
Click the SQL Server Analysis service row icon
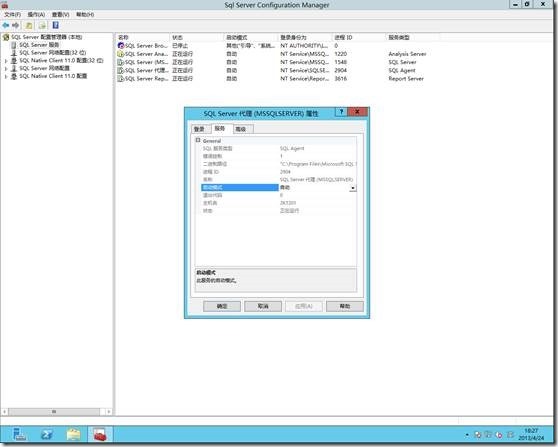coord(121,54)
